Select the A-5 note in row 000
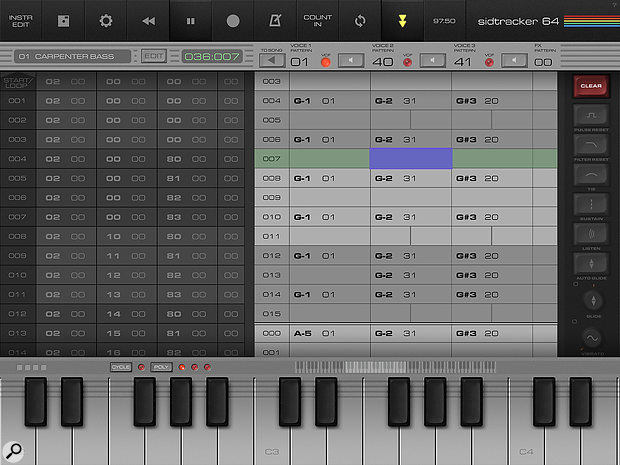 coord(302,333)
